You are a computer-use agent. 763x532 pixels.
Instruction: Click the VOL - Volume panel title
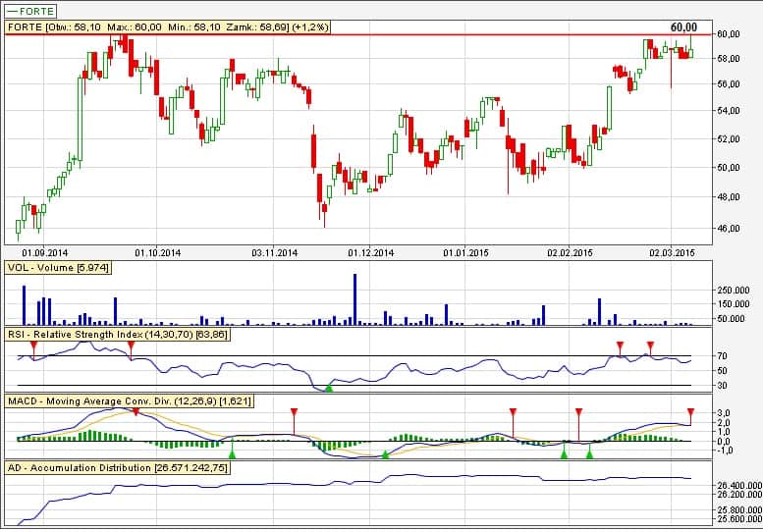click(x=57, y=267)
